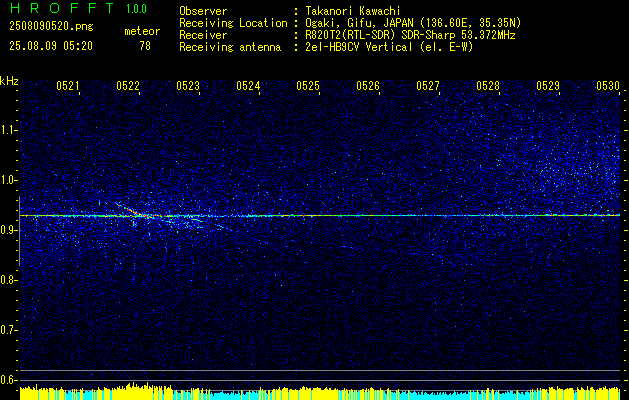Click the 1.1 kHz frequency label
Screen dimensions: 629x400
tap(8, 130)
